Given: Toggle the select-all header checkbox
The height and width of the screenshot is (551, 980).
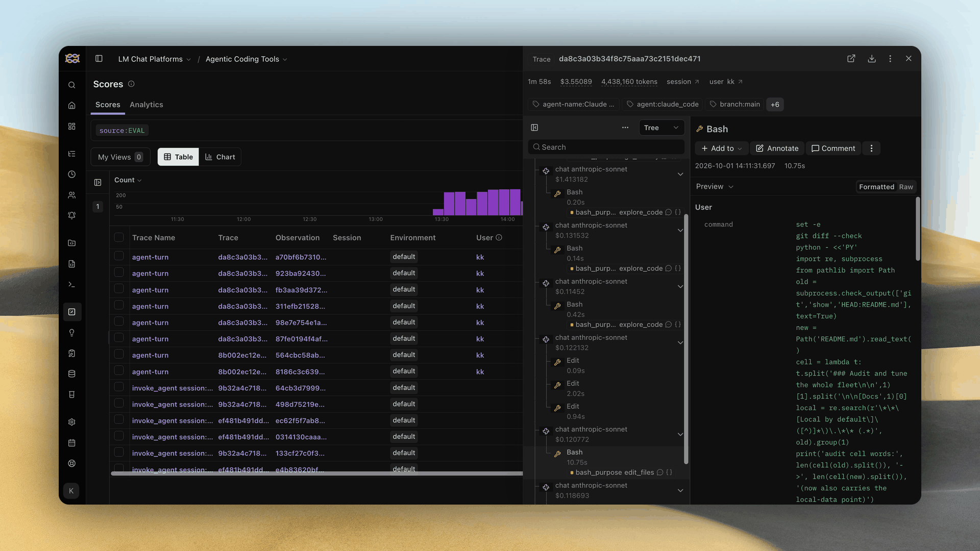Looking at the screenshot, I should coord(119,237).
